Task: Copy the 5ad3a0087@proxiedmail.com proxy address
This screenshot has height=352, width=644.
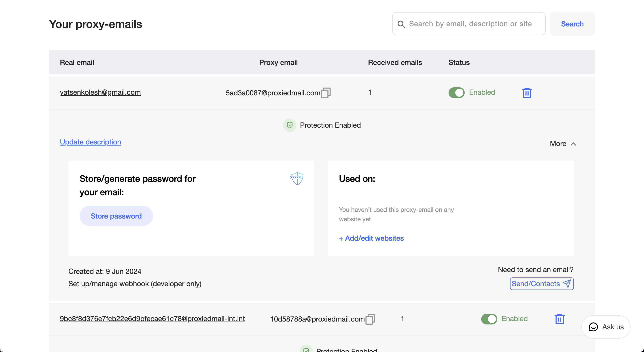Action: tap(326, 93)
